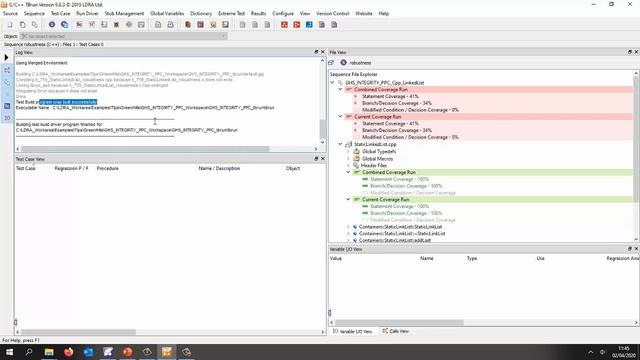Select the Containers::StaticLinkList::~StaticLinkList row
Viewport: 640px width, 360px height.
click(x=402, y=233)
